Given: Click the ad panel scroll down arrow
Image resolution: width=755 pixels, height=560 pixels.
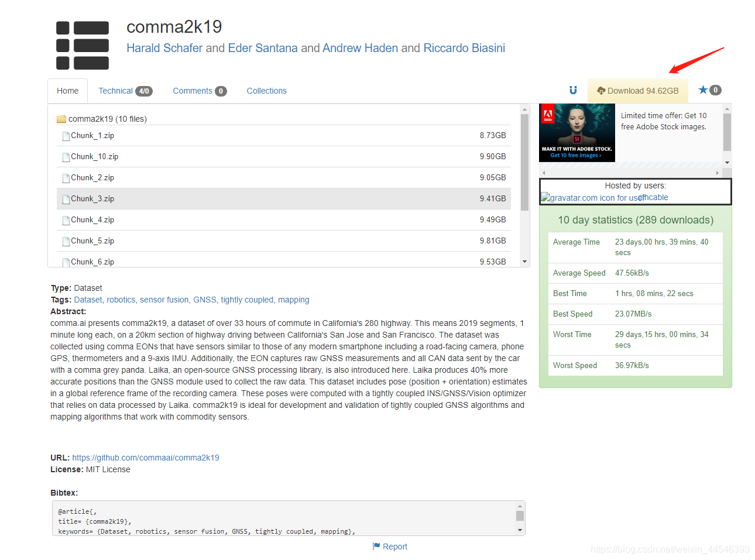Looking at the screenshot, I should coord(727,163).
